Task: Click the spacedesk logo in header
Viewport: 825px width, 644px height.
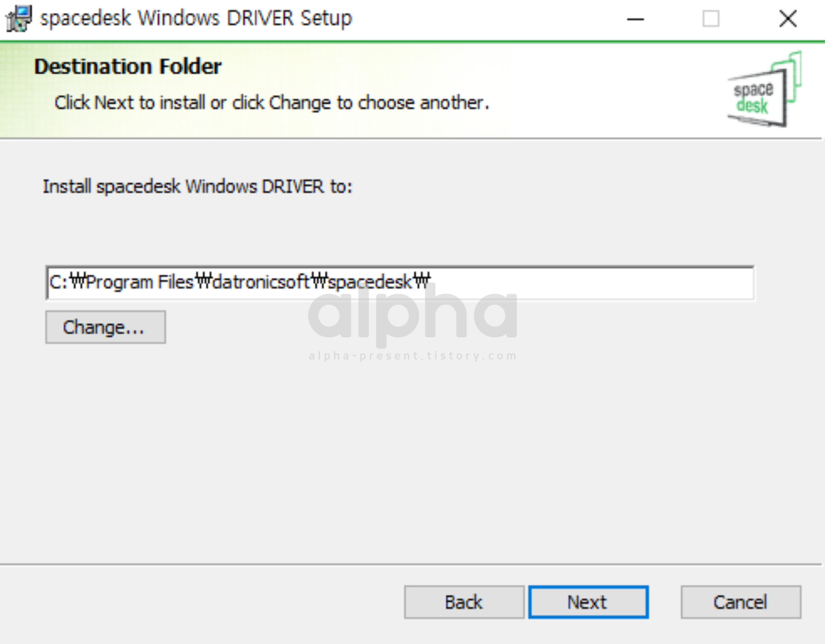Action: [x=764, y=89]
